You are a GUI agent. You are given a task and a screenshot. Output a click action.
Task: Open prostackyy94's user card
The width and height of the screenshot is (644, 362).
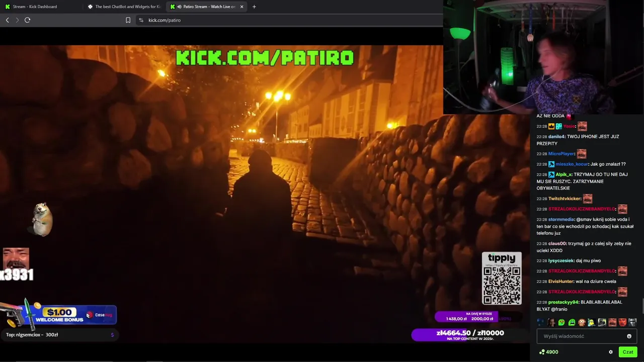coord(563,302)
